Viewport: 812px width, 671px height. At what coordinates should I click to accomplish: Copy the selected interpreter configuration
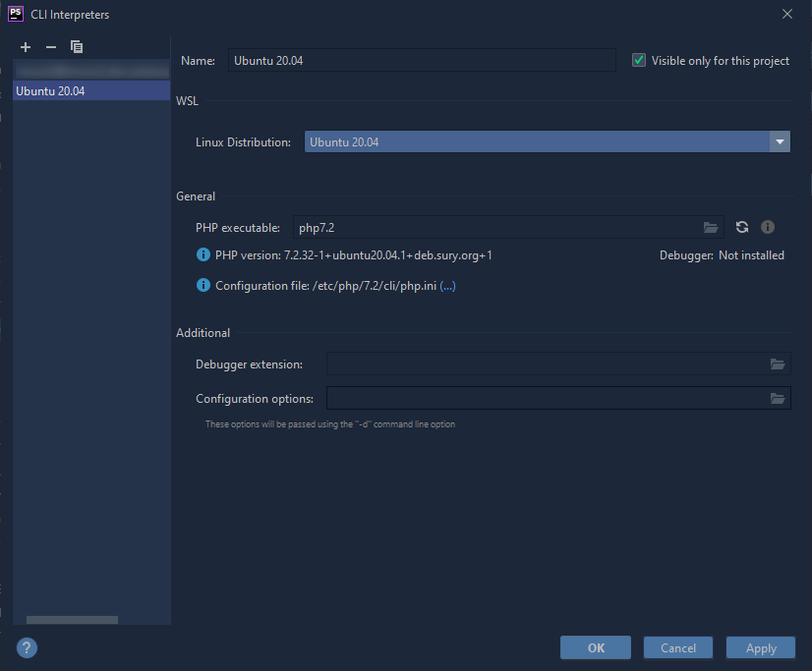point(77,47)
